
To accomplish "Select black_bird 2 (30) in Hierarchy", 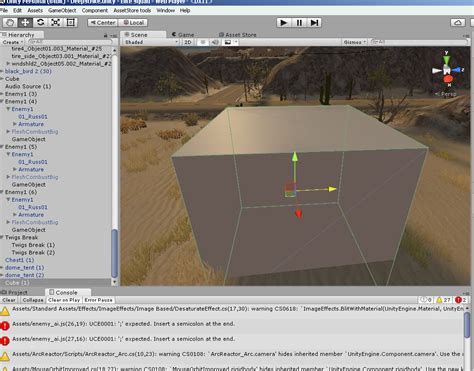I will pos(28,71).
